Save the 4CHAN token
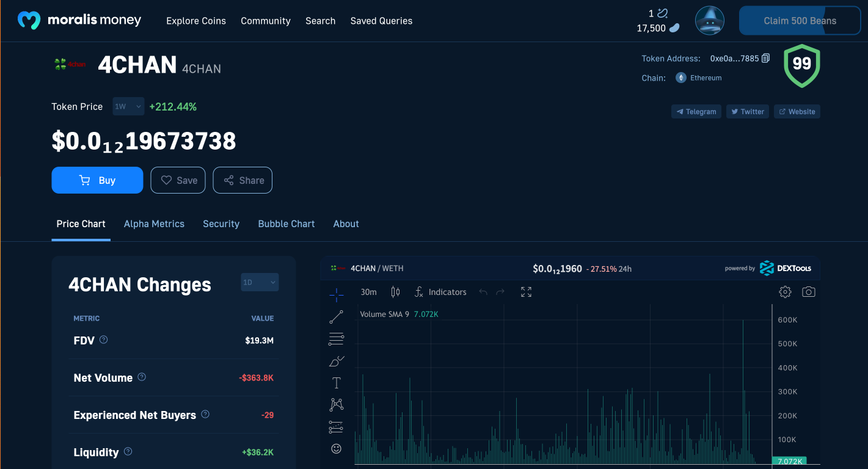Screen dimensions: 868x469 tap(178, 180)
